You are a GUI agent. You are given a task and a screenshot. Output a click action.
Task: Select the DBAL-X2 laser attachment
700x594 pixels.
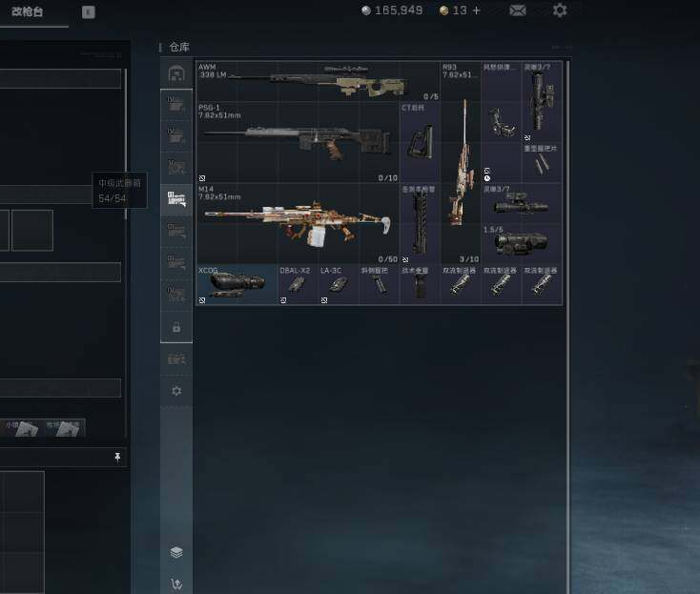pyautogui.click(x=298, y=285)
